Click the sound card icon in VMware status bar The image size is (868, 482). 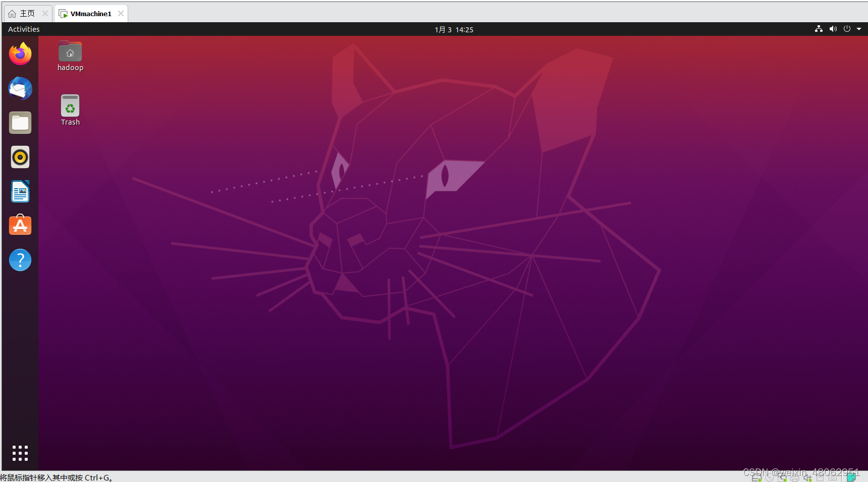[807, 477]
